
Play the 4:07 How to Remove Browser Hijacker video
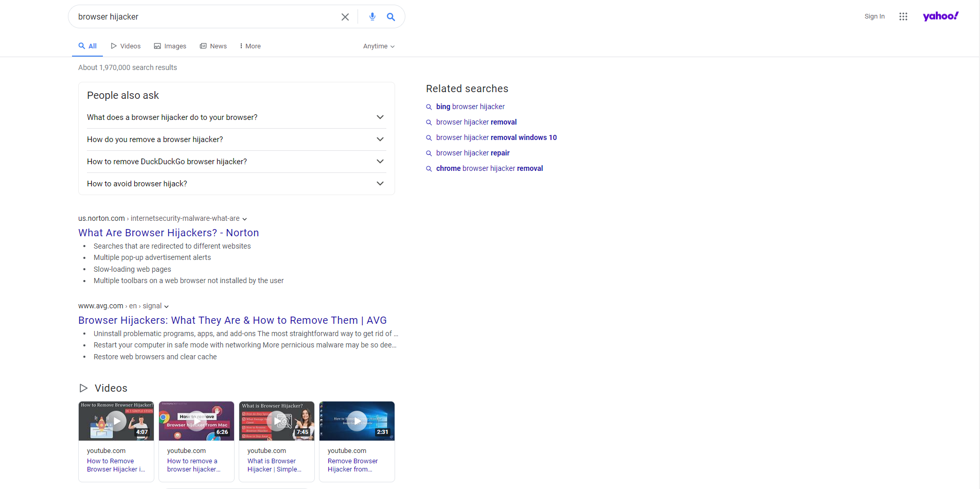pos(116,421)
